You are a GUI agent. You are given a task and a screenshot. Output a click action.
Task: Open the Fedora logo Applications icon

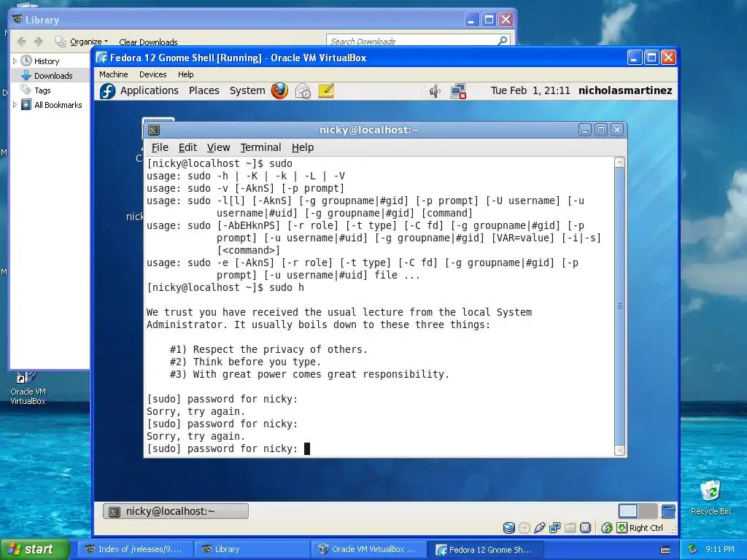(x=108, y=91)
